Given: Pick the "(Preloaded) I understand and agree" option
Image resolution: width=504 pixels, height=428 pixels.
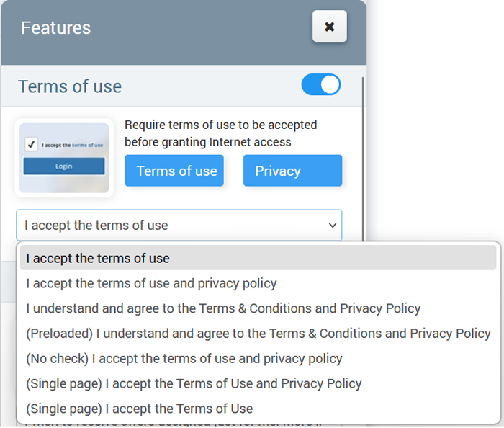Looking at the screenshot, I should 258,334.
